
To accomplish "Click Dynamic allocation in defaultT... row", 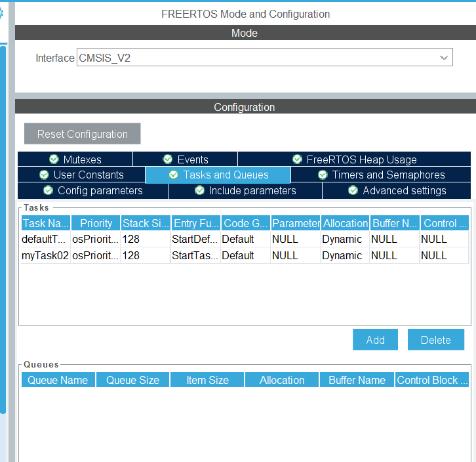I will point(345,240).
